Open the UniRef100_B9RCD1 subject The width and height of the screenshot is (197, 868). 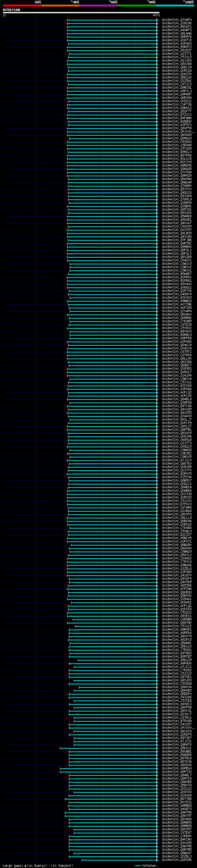[x=177, y=88]
